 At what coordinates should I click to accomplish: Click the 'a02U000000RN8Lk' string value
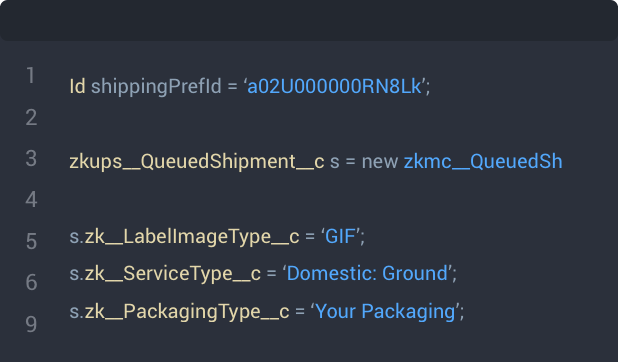point(334,86)
